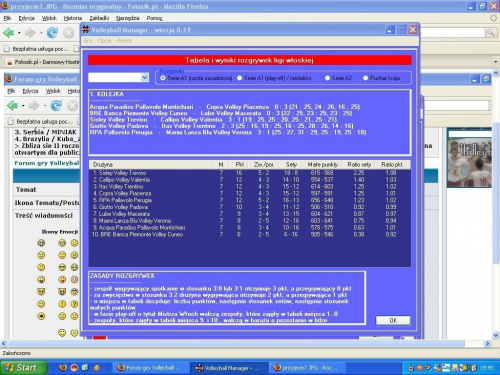Open the Narzędzia menu in main Firefox
Image resolution: width=500 pixels, height=375 pixels.
(128, 18)
